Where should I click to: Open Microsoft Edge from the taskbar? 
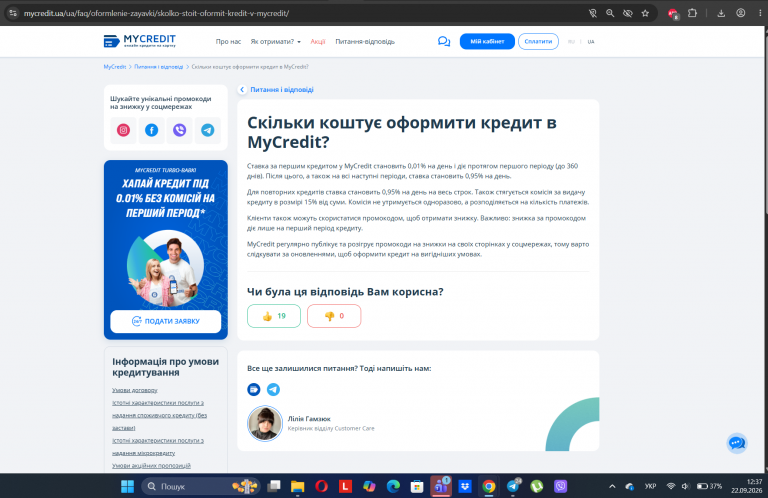click(393, 486)
